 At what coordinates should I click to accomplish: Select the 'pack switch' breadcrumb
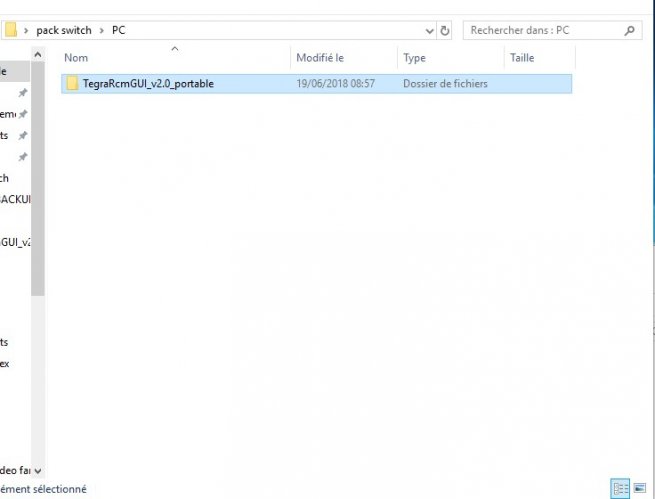tap(64, 30)
